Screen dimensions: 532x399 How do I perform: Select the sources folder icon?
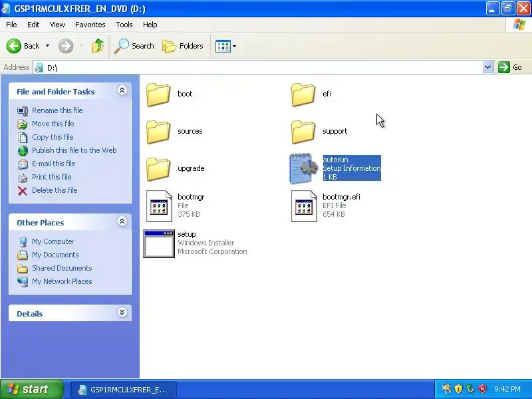click(x=158, y=132)
